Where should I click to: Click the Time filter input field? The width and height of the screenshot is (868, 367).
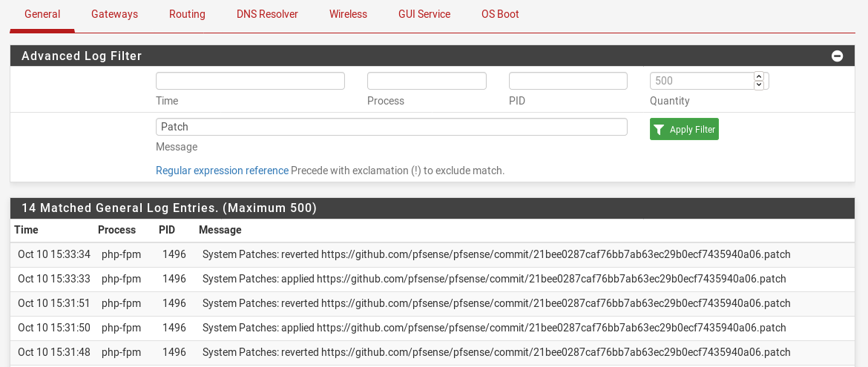[250, 81]
